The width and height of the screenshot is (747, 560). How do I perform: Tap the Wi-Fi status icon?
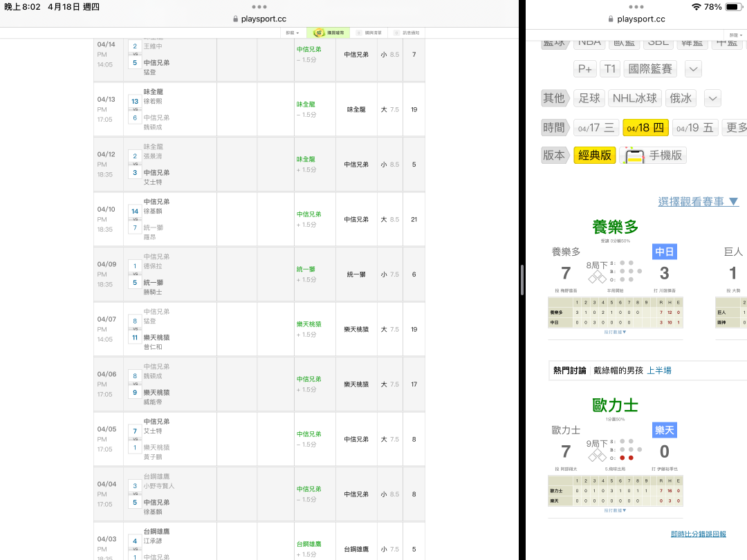coord(697,7)
